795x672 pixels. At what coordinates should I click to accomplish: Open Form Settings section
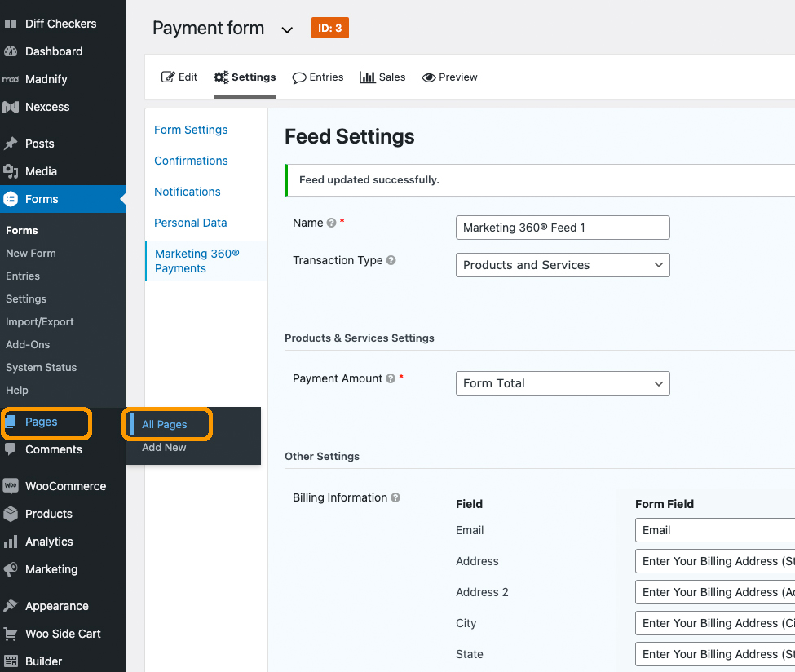click(x=191, y=130)
